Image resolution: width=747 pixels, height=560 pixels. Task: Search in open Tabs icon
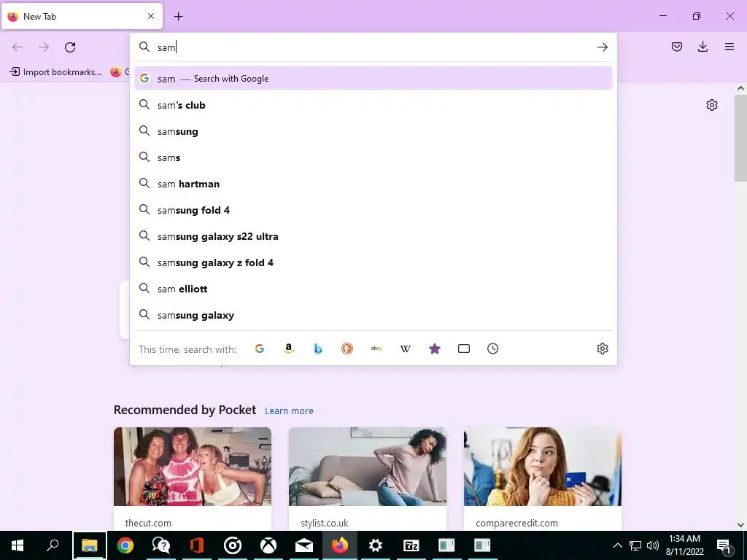click(x=463, y=349)
